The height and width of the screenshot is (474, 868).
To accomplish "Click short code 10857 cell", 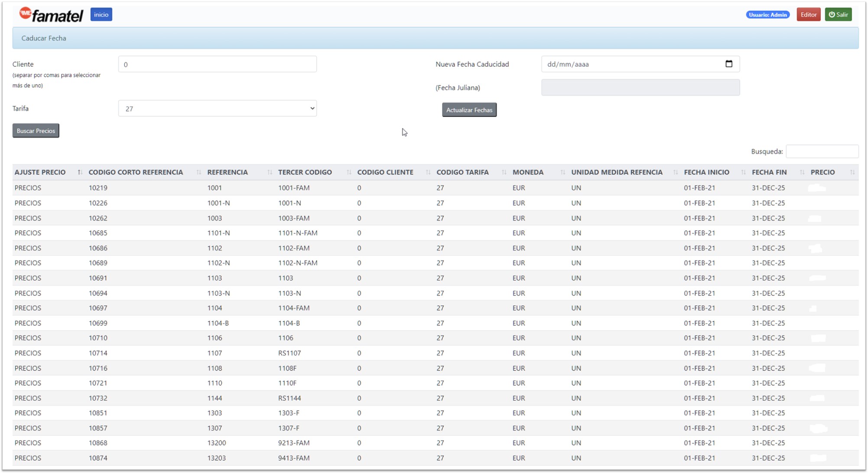I will coord(98,428).
